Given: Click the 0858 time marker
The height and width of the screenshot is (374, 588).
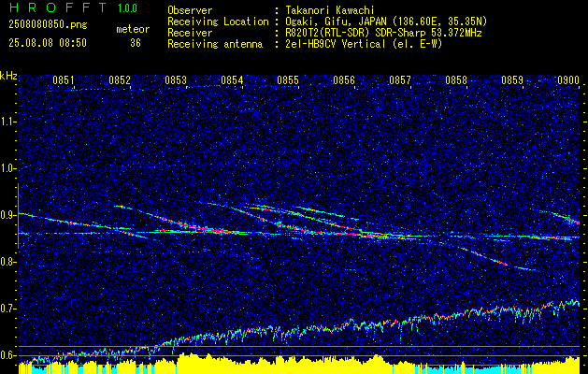Looking at the screenshot, I should click(x=456, y=79).
